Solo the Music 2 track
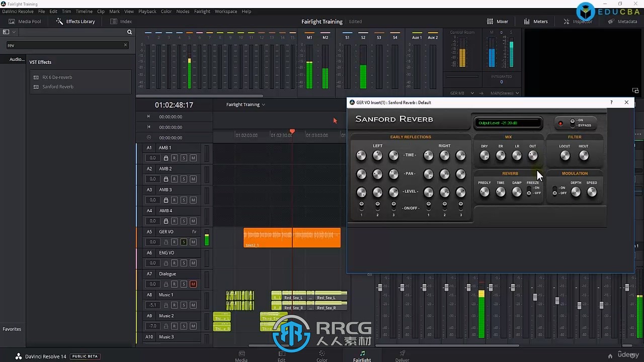 click(184, 326)
